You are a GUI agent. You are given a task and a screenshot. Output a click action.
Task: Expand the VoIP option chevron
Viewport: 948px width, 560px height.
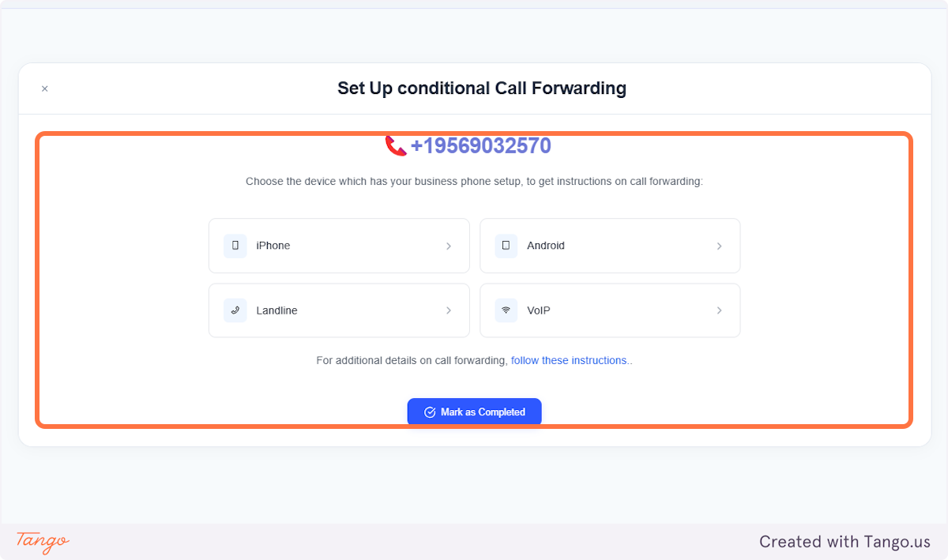pyautogui.click(x=720, y=310)
